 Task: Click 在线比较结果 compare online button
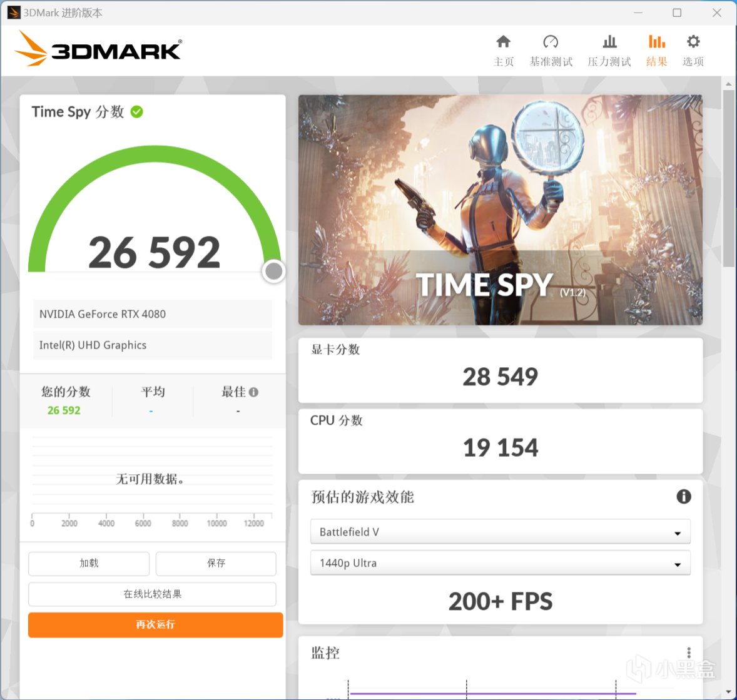(152, 594)
